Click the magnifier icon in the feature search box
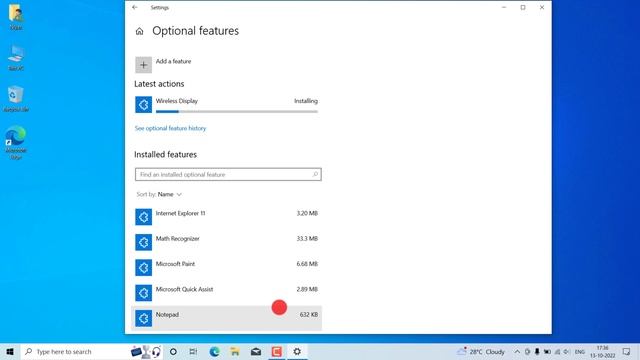Viewport: 640px width, 360px height. pyautogui.click(x=315, y=174)
